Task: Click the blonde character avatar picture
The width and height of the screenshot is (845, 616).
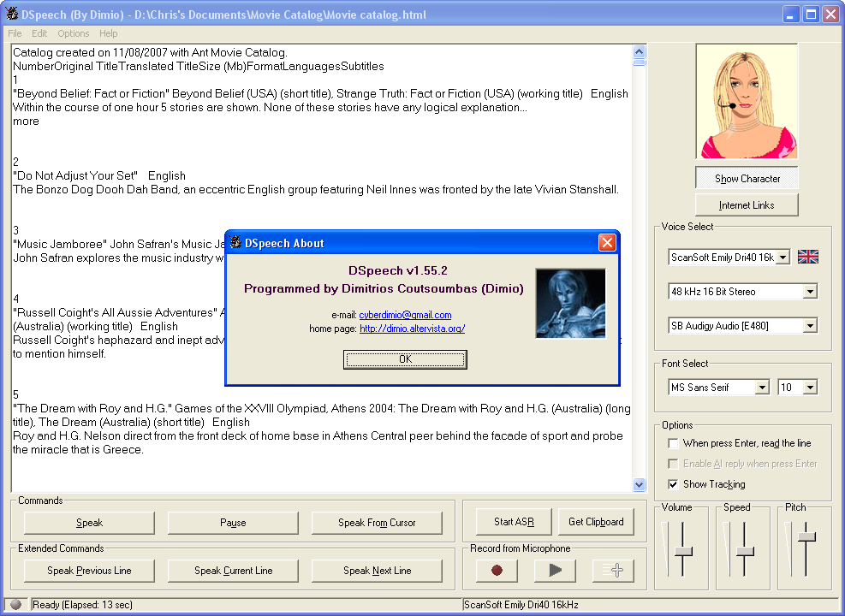Action: (x=747, y=102)
